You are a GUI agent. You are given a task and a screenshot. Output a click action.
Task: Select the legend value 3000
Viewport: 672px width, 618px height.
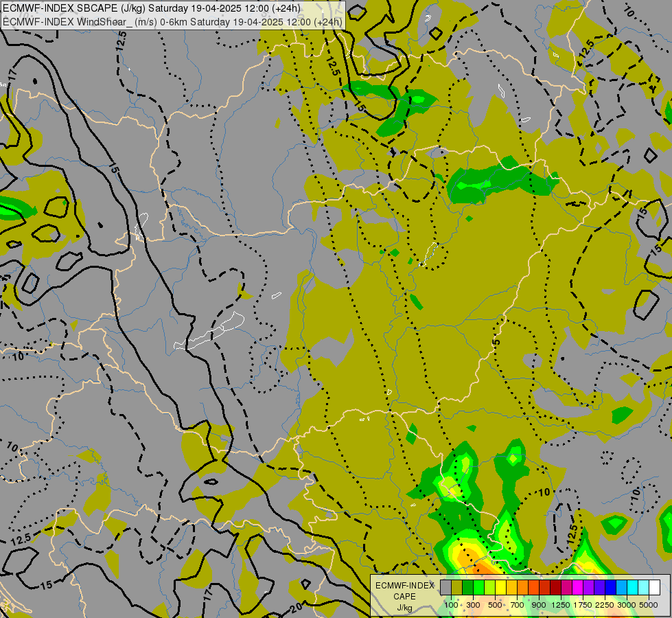coord(627,605)
